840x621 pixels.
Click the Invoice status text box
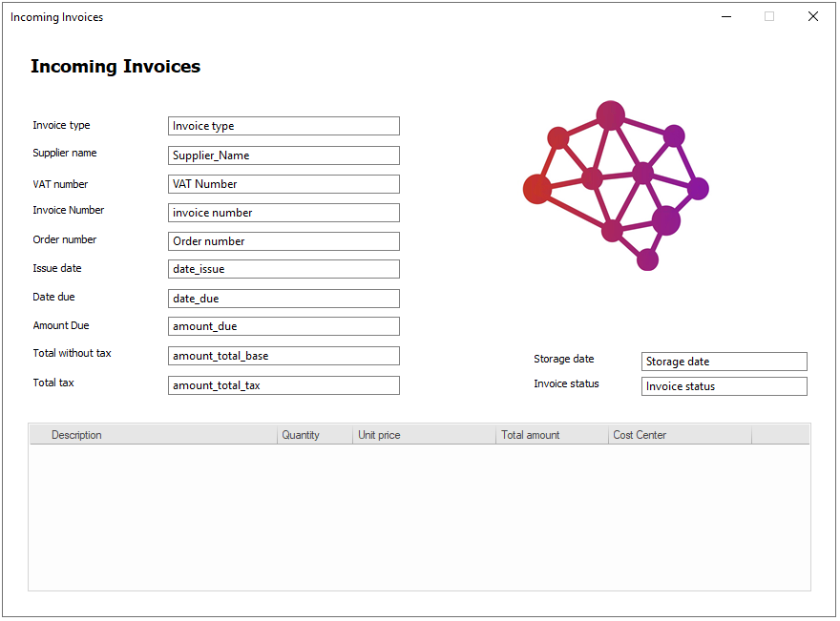724,386
